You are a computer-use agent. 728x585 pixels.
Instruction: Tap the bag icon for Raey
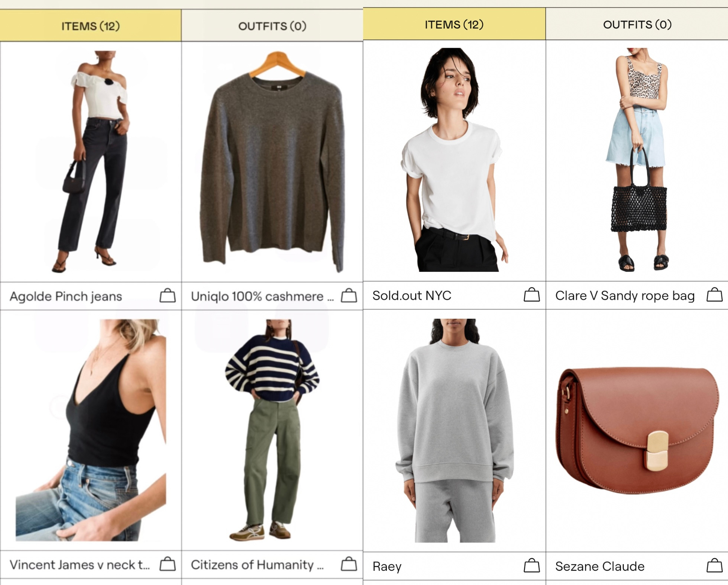coord(532,565)
